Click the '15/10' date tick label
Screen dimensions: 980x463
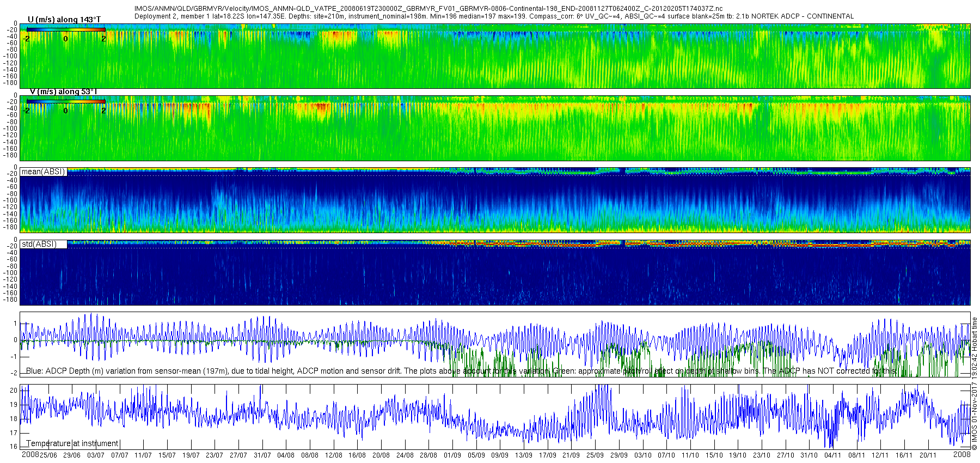tap(714, 455)
